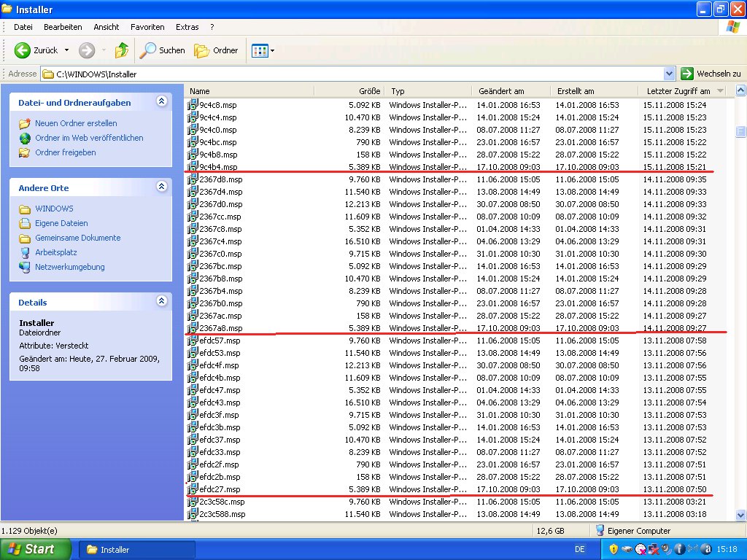Select the 2367d8.msp file icon

pos(193,179)
